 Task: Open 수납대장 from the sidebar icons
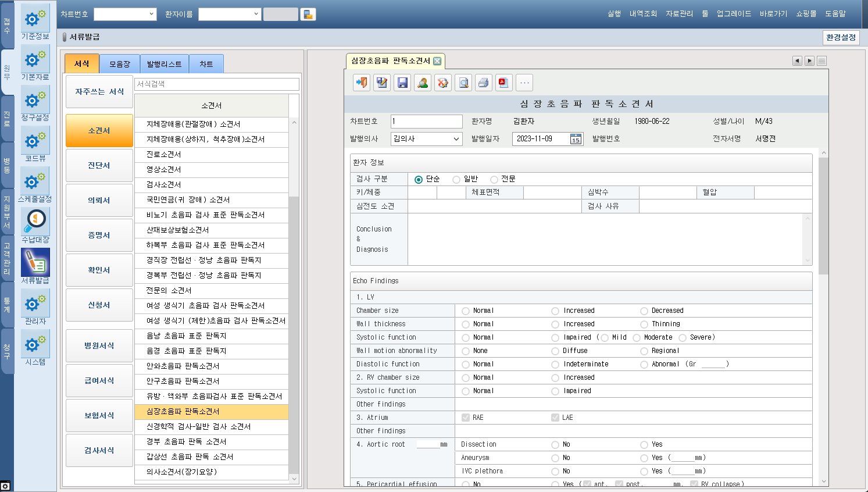(x=35, y=223)
